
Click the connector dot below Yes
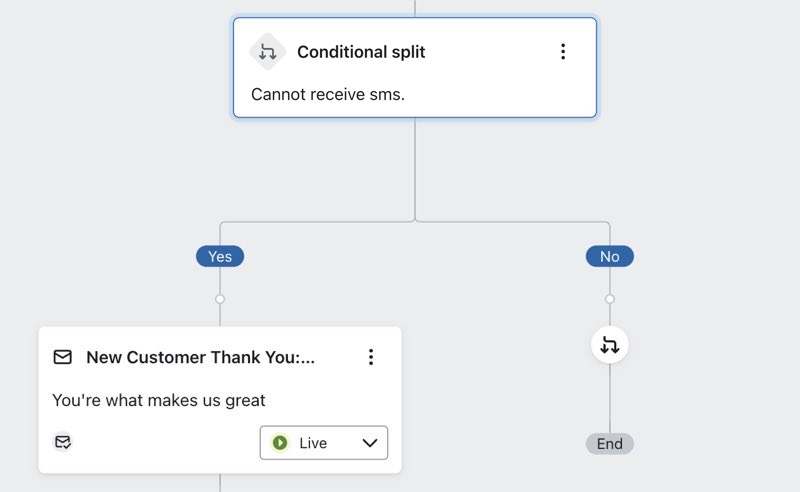tap(220, 299)
